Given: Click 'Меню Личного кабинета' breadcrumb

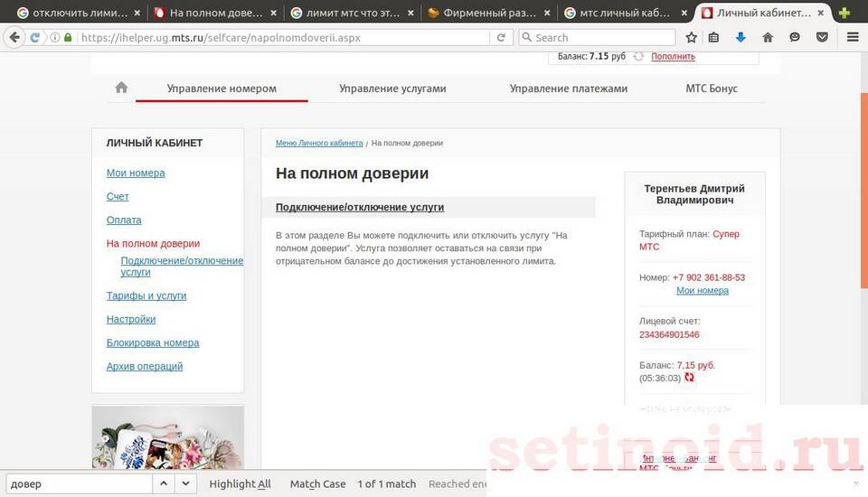Looking at the screenshot, I should click(319, 143).
